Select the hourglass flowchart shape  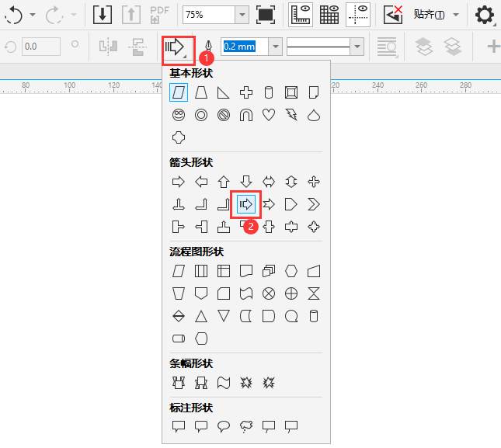click(x=314, y=293)
